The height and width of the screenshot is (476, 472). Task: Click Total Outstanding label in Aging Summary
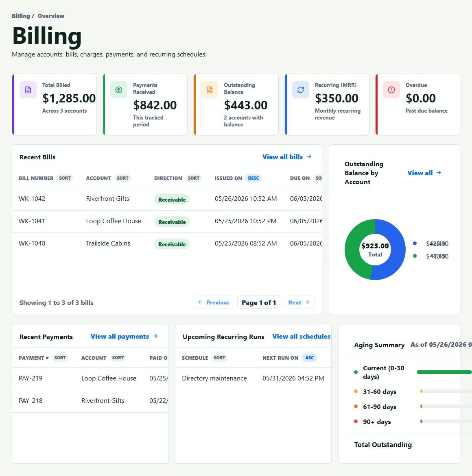coord(383,445)
